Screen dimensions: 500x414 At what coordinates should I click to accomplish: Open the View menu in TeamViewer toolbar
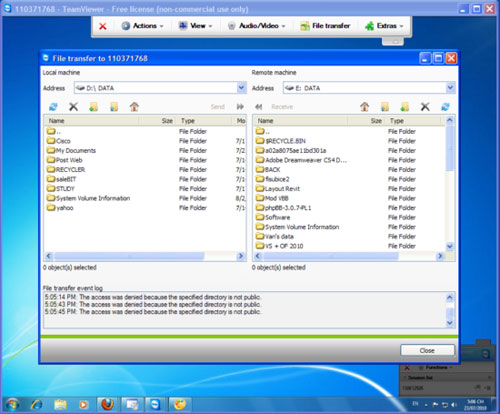coord(195,26)
